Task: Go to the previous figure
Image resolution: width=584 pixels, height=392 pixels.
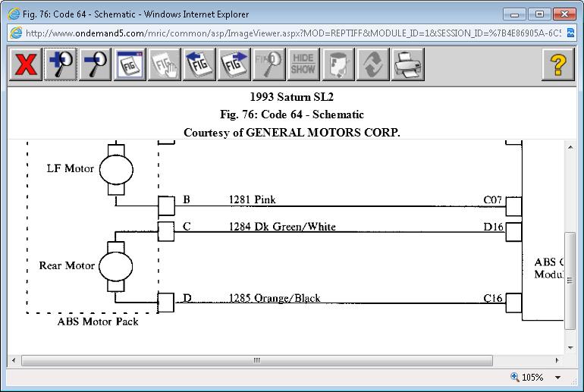Action: [199, 64]
